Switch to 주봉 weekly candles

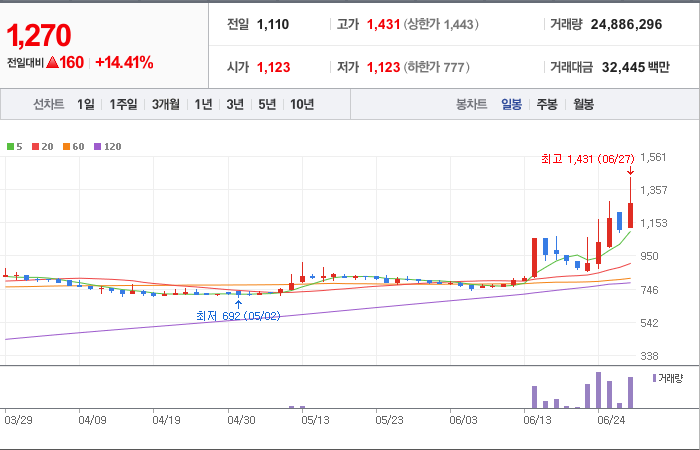tap(547, 104)
